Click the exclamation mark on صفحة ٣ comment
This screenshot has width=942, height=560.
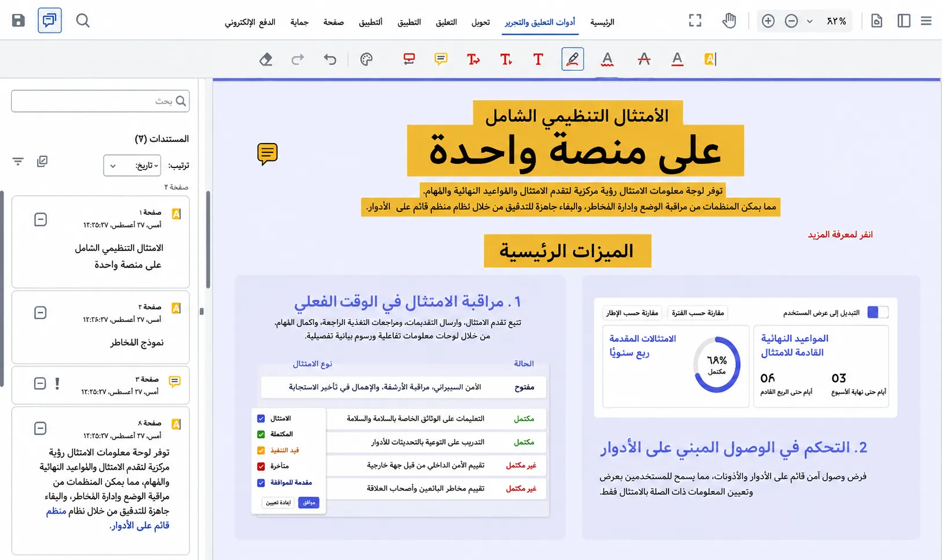[x=57, y=383]
